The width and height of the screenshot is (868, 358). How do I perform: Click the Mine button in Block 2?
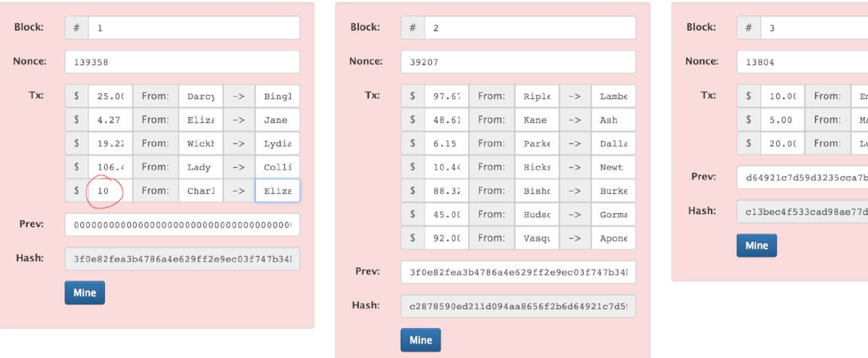(421, 340)
